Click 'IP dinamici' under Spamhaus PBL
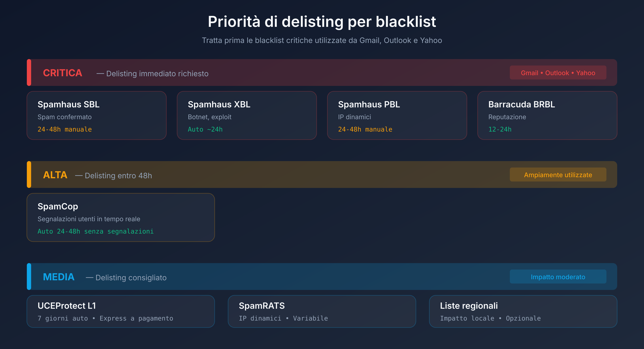The width and height of the screenshot is (644, 349). 355,117
